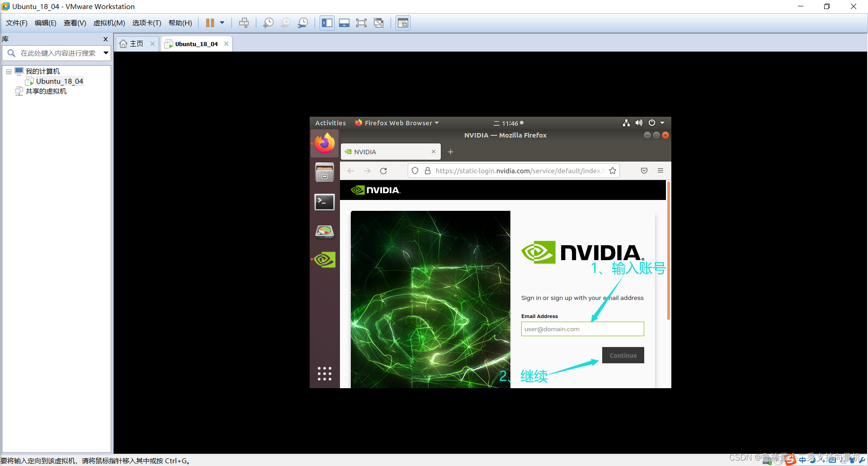This screenshot has width=868, height=466.
Task: Click the Continue button
Action: [623, 356]
